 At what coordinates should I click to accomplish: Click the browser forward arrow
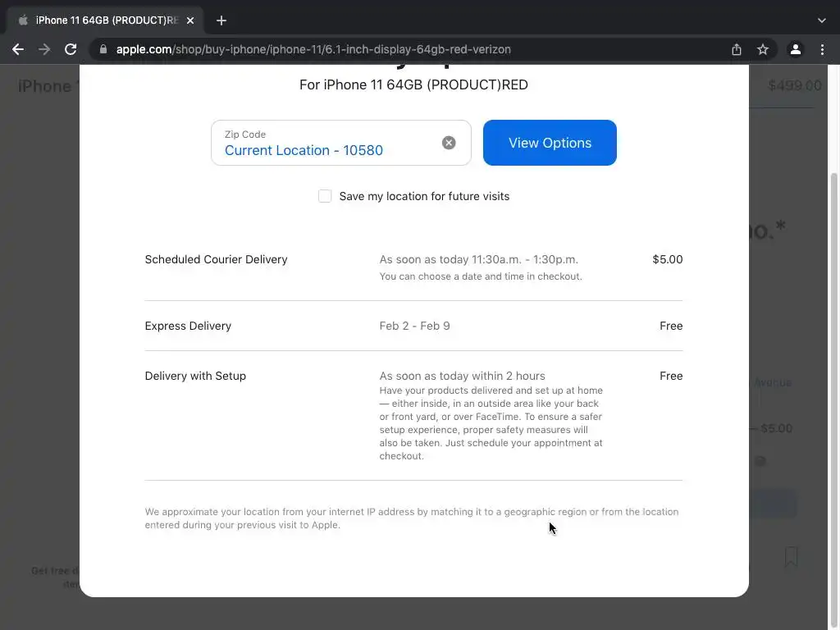click(44, 49)
